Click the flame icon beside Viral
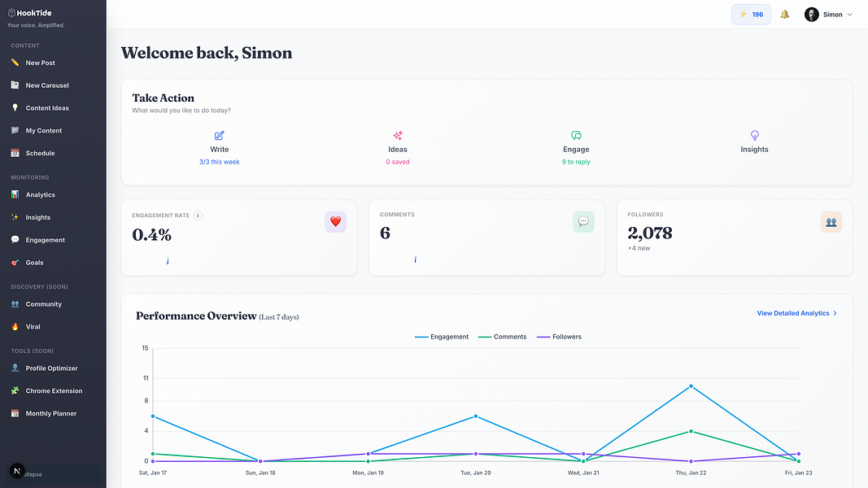This screenshot has height=488, width=868. 15,326
